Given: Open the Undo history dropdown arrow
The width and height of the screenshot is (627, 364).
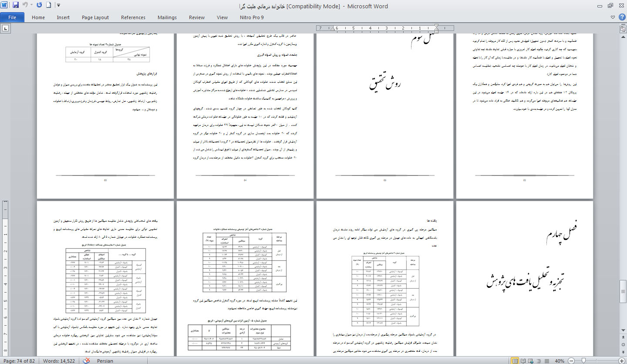Looking at the screenshot, I should click(32, 6).
